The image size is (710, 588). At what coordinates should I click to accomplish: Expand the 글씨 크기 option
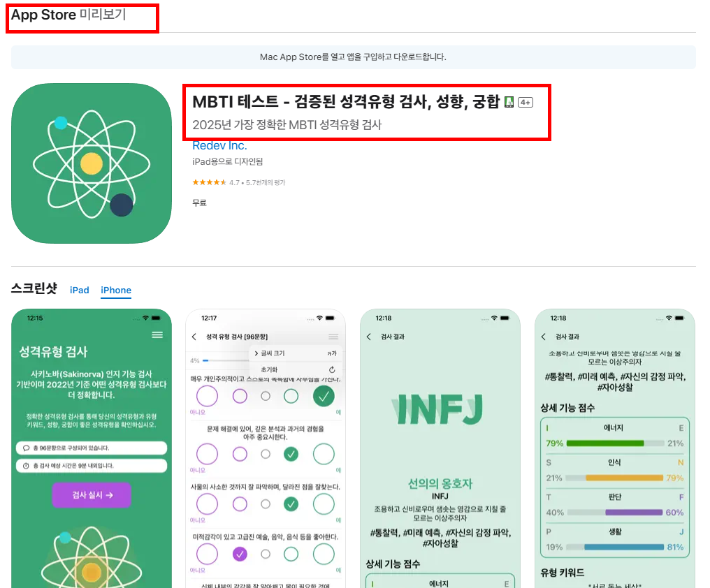coord(296,353)
